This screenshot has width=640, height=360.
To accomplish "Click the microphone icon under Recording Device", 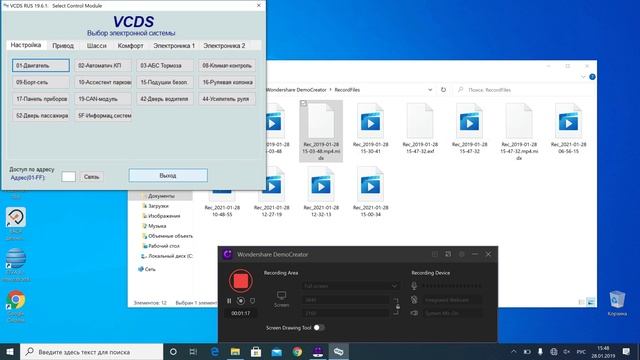I will tap(414, 286).
